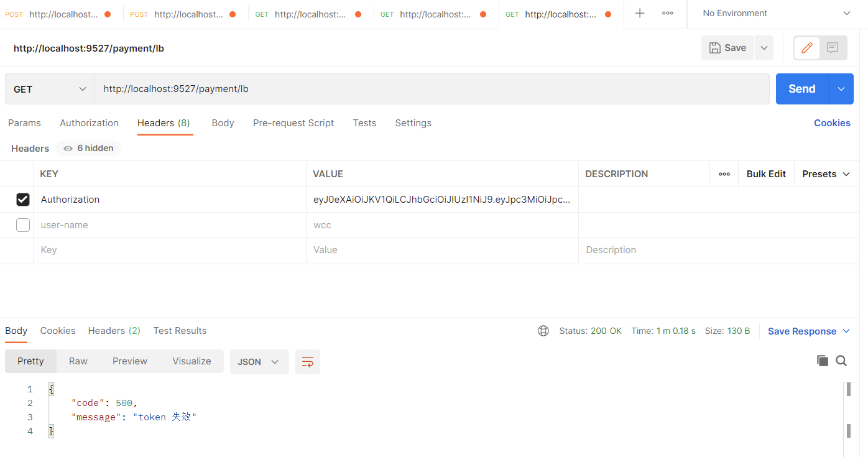Click the pencil edit mode icon
Screen dimensions: 868x457
807,48
